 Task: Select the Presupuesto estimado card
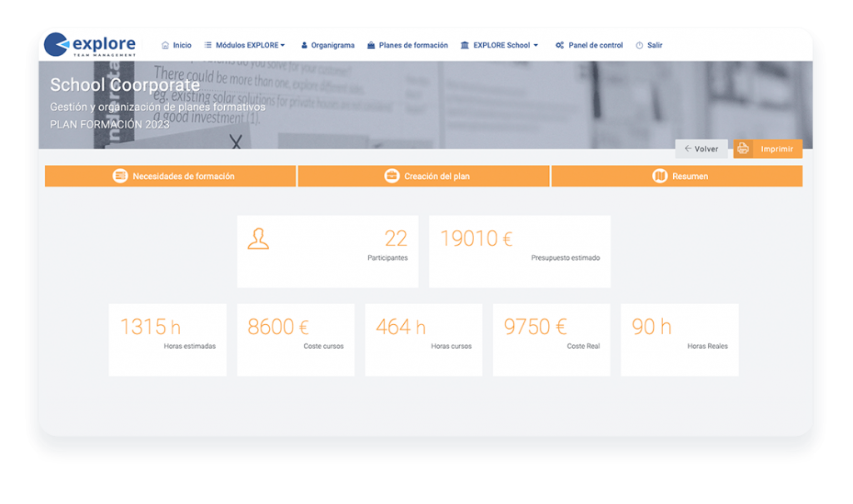(x=520, y=251)
